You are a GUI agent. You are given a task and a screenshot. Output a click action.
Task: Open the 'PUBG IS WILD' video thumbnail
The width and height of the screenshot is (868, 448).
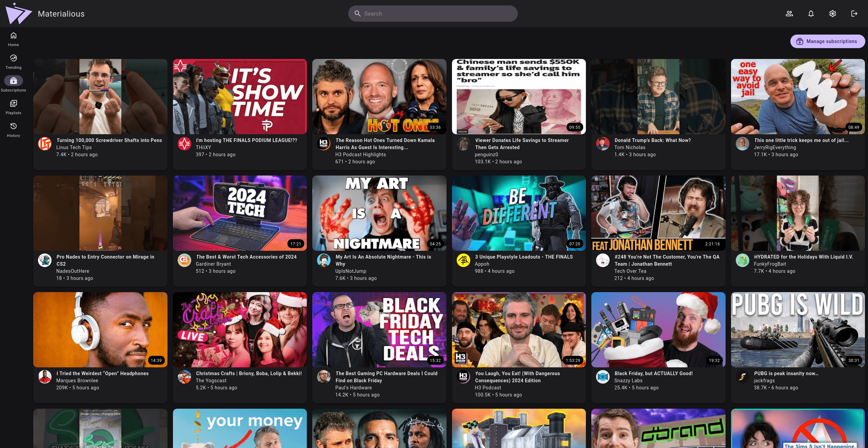pos(797,329)
